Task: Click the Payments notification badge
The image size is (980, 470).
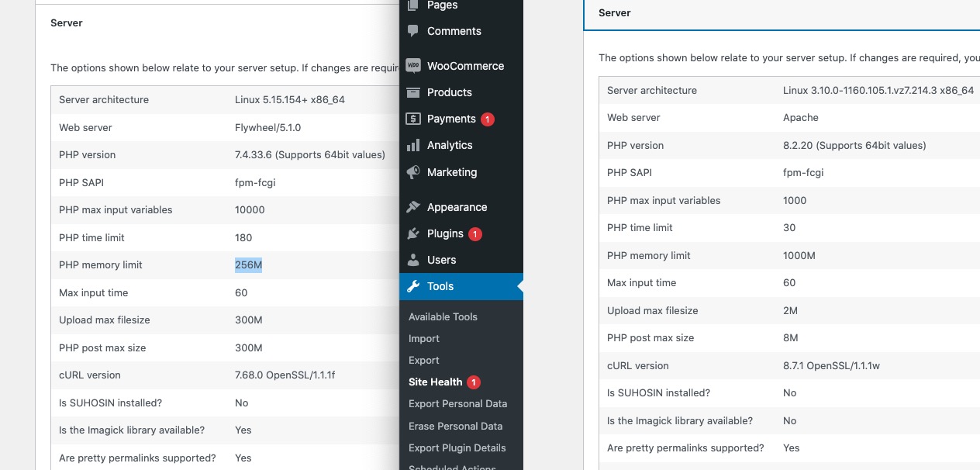Action: point(487,119)
